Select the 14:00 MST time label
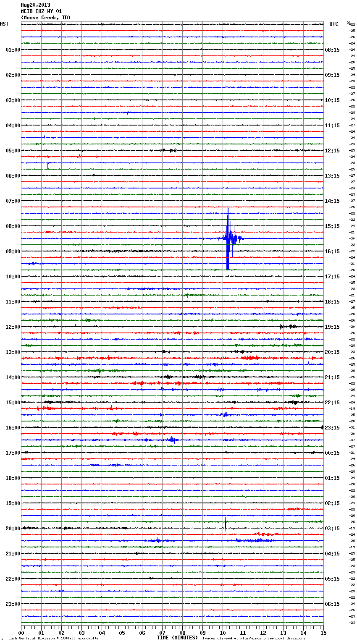Screen dimensions: 357x644 click(x=13, y=377)
